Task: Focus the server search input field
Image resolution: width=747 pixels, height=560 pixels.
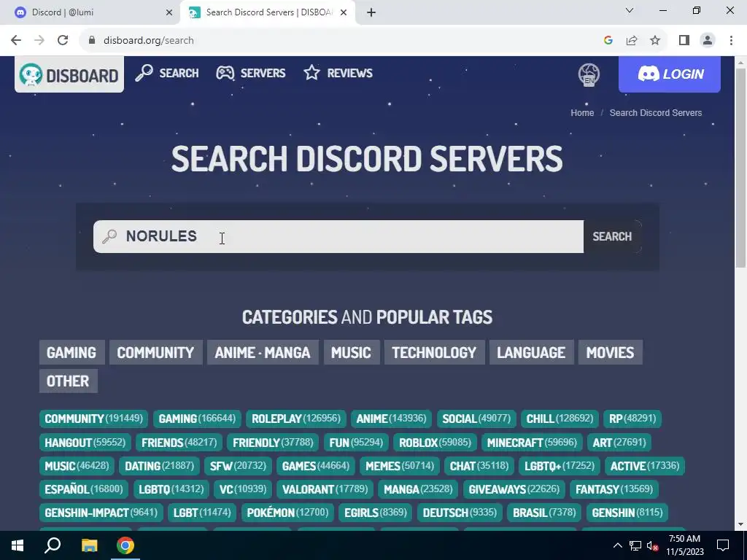Action: tap(338, 237)
